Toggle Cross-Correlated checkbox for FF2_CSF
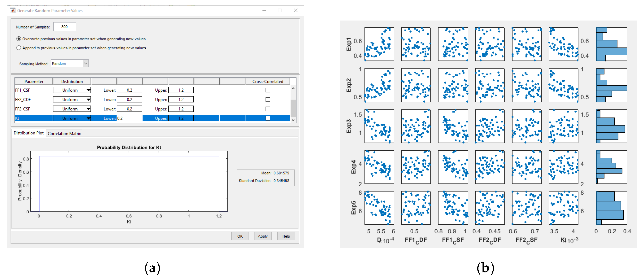Viewport: 644px width, 279px height. pos(268,109)
